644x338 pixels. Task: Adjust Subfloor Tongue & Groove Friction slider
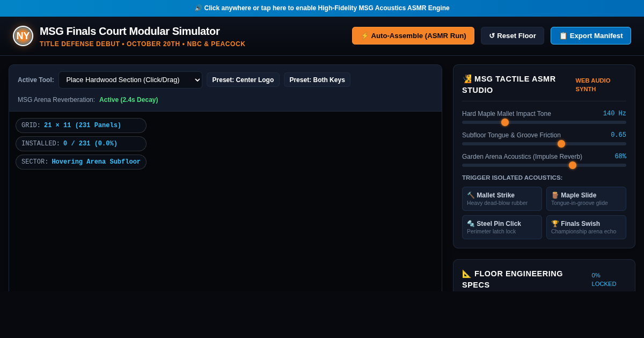tap(544, 144)
